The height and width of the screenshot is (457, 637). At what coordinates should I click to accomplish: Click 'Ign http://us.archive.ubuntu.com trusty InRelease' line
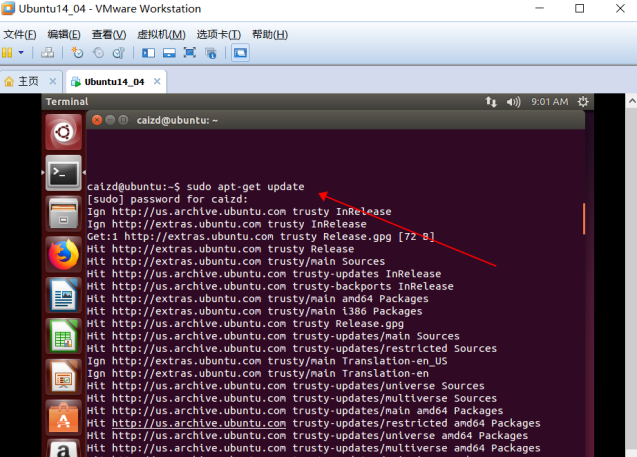tap(239, 212)
